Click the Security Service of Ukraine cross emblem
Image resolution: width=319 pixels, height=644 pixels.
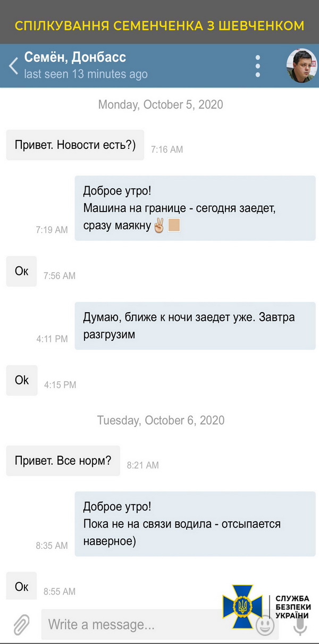pos(242,606)
